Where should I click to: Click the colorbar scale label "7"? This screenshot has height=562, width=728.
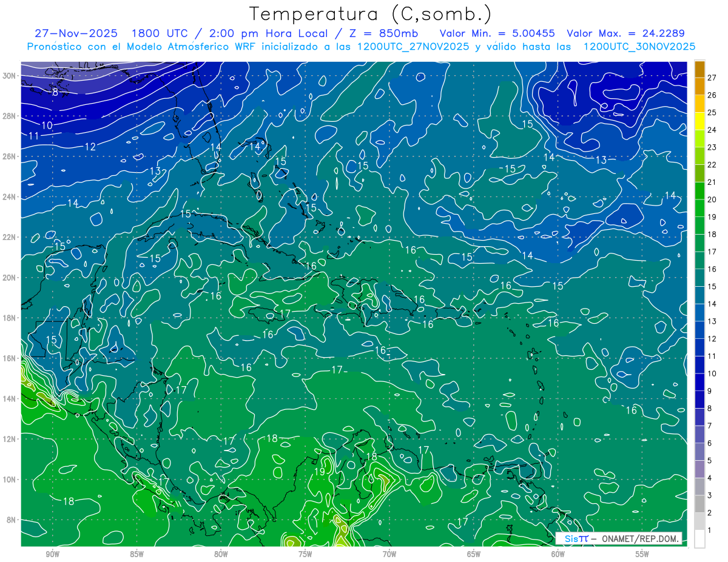(710, 426)
